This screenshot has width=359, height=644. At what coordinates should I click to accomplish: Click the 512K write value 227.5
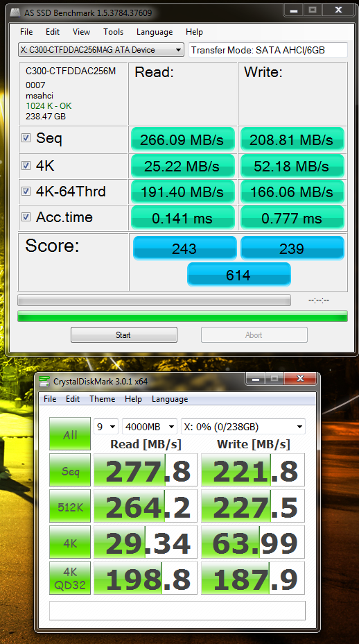click(x=253, y=507)
